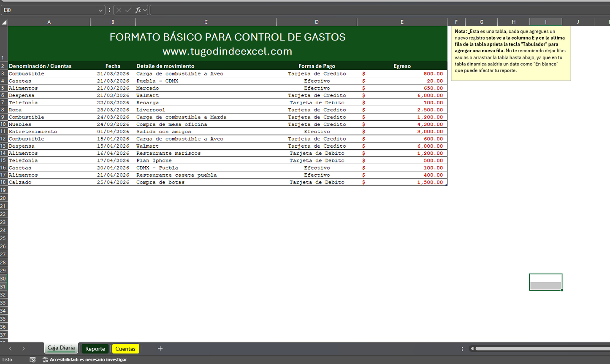610x364 pixels.
Task: Select the 2,500.00 amount cell
Action: (x=402, y=110)
